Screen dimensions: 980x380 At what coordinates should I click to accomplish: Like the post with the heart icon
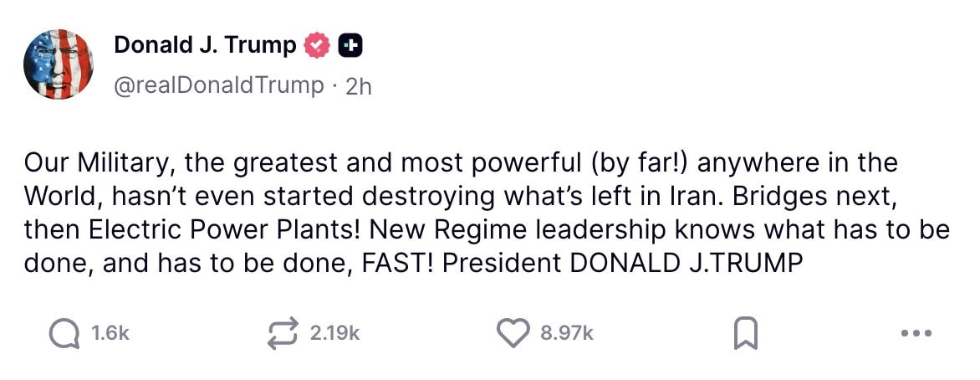tap(513, 333)
